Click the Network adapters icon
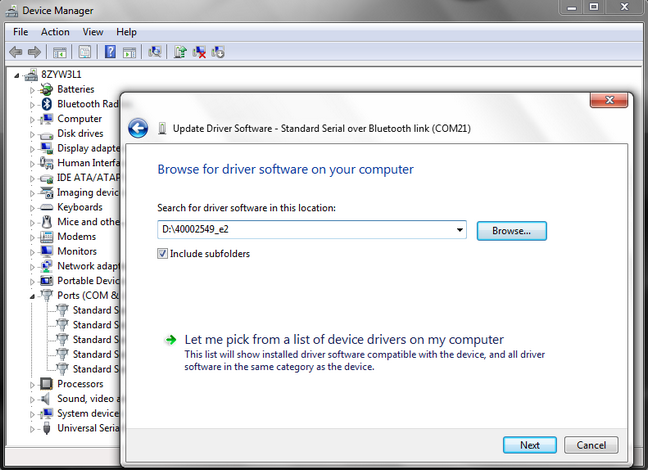 coord(46,266)
